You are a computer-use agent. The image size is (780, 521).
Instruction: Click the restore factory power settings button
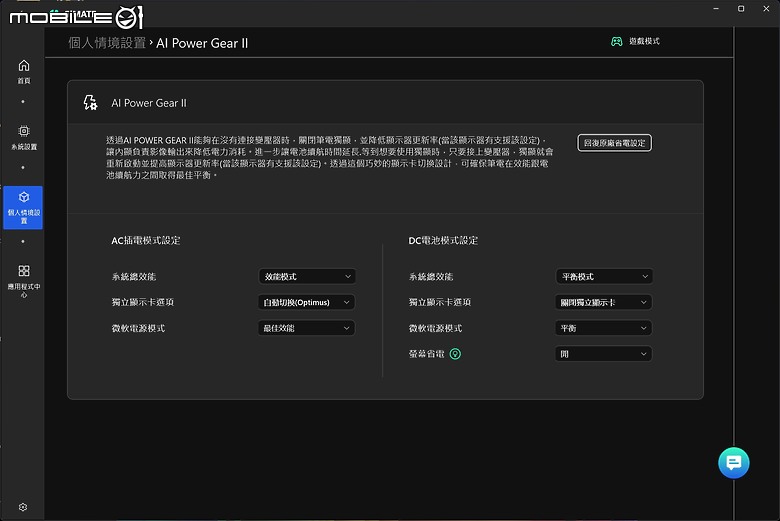coord(614,143)
